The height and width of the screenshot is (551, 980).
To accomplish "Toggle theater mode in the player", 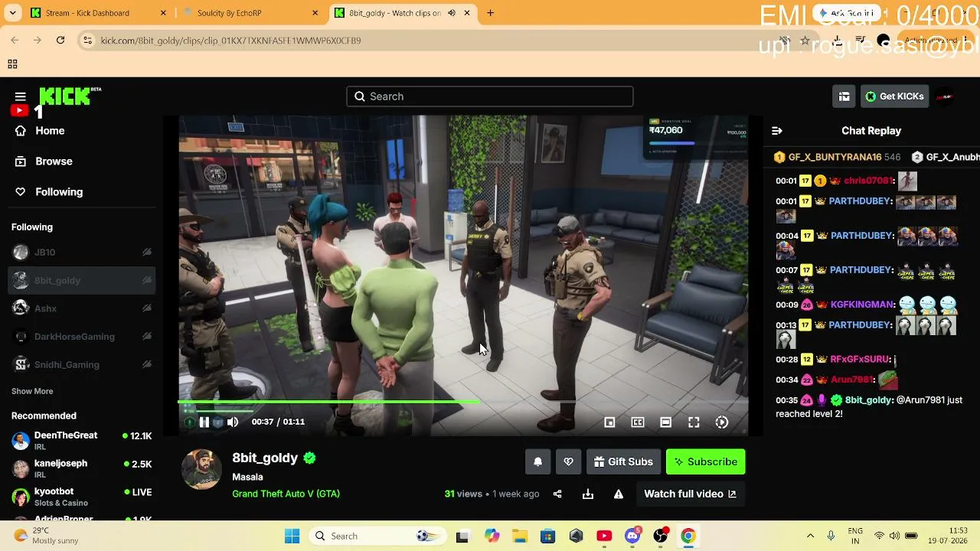I will pos(665,422).
